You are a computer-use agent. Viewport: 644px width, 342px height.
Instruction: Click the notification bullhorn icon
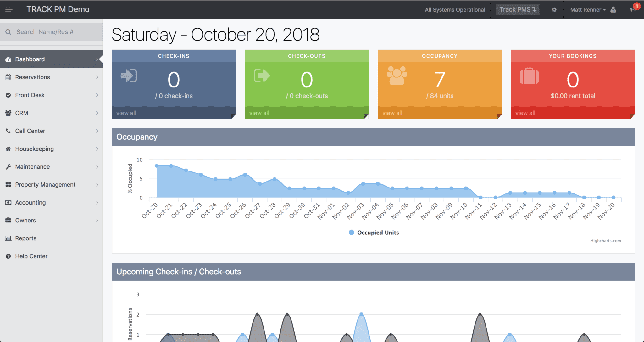pos(632,10)
